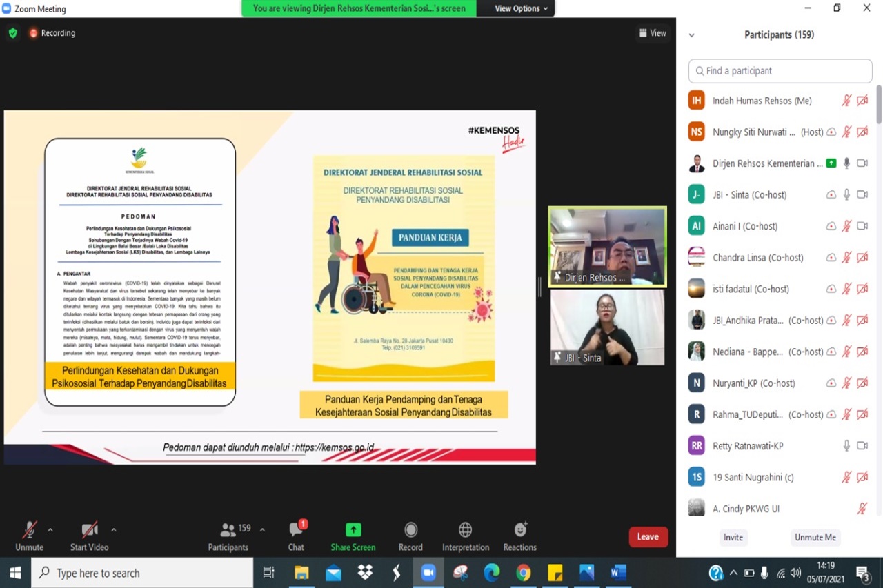The image size is (883, 588).
Task: Open Task View in the taskbar
Action: point(269,573)
